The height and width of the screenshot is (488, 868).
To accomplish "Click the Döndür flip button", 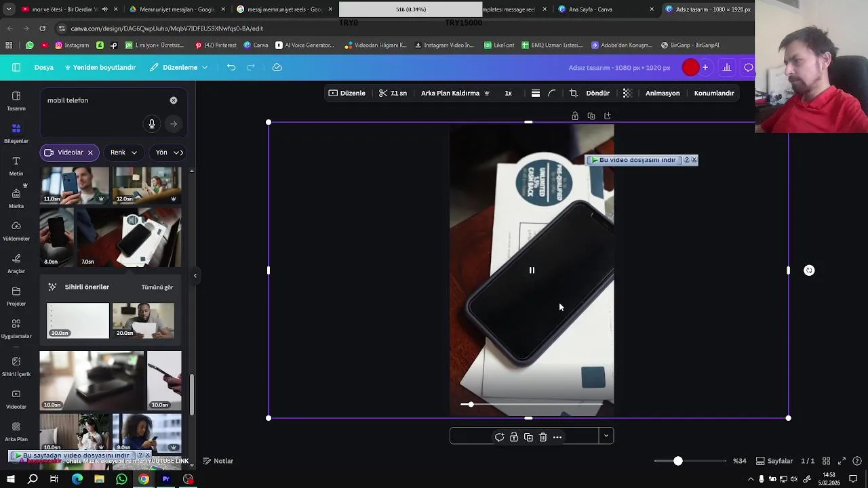I will pos(597,93).
